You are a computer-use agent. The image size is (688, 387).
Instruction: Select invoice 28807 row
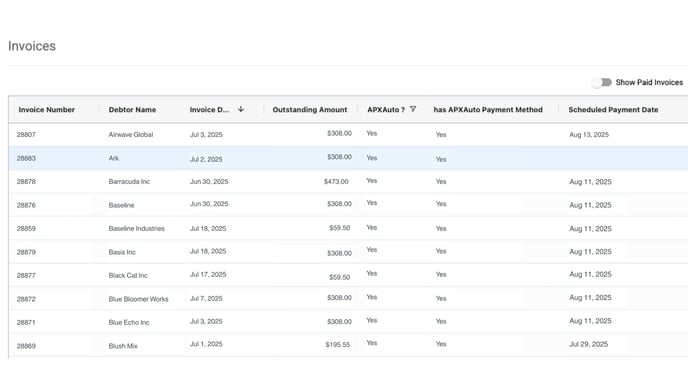pyautogui.click(x=348, y=134)
